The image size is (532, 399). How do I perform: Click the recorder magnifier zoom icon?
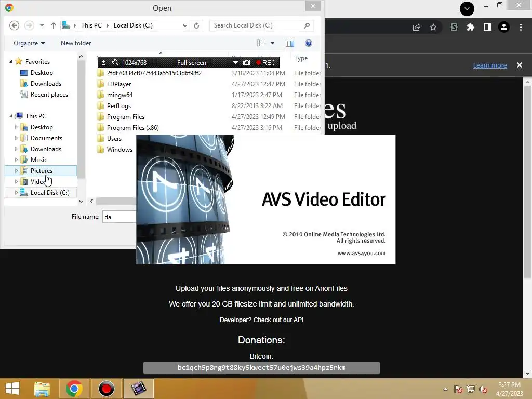click(x=115, y=62)
